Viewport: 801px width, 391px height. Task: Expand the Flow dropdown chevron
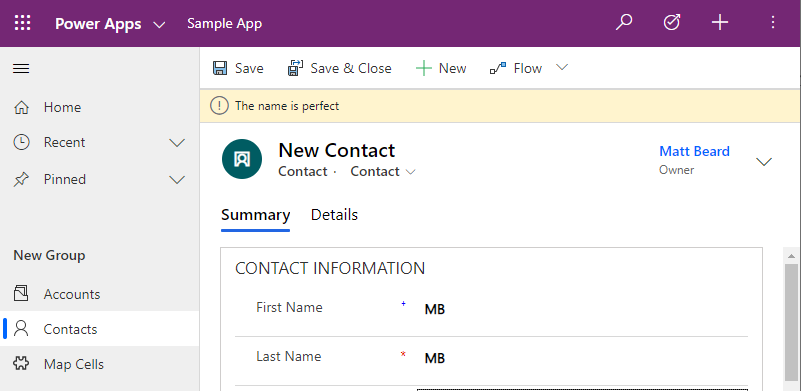click(562, 67)
